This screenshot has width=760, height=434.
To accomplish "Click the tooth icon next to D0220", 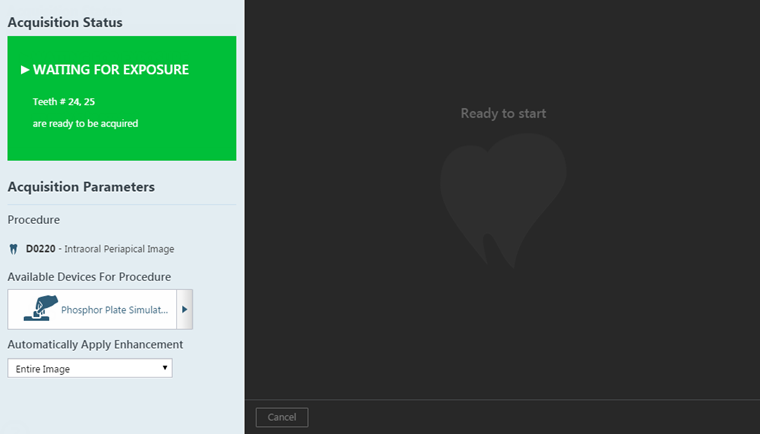I will click(x=14, y=248).
